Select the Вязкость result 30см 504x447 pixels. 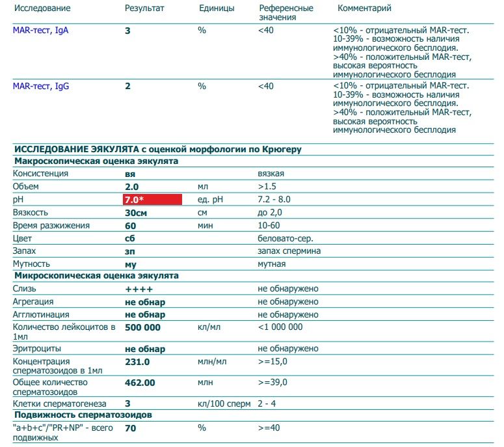(x=136, y=212)
